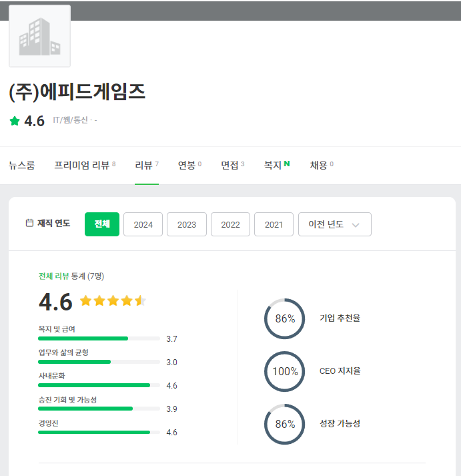The height and width of the screenshot is (476, 461).
Task: Click the 100% CEO 지지율 circle
Action: coord(285,371)
